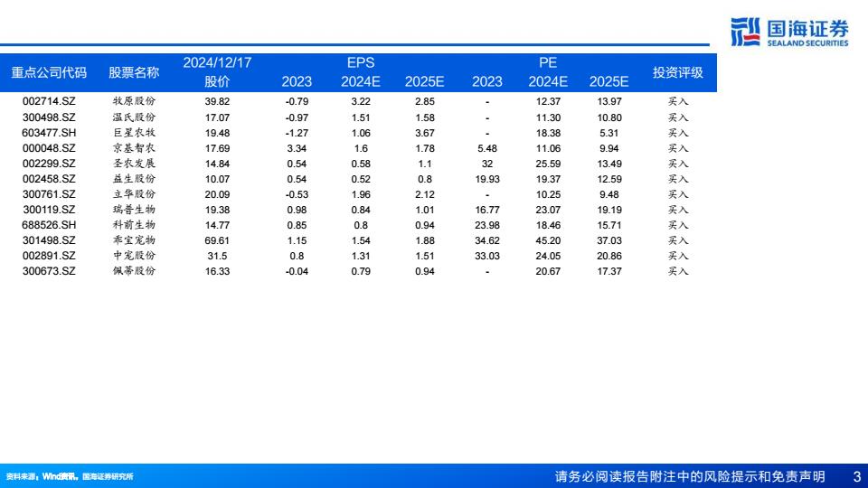
Task: Click price value 16.33
Action: [217, 272]
